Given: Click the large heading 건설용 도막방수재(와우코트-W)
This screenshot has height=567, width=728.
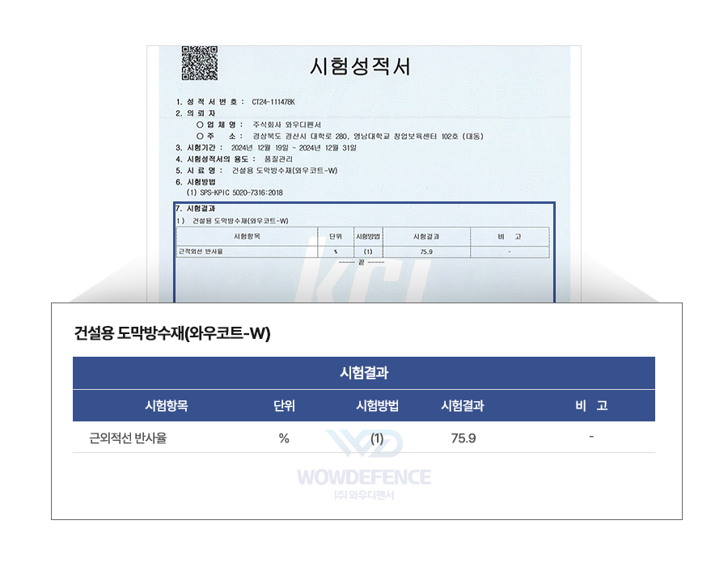Looking at the screenshot, I should [172, 333].
